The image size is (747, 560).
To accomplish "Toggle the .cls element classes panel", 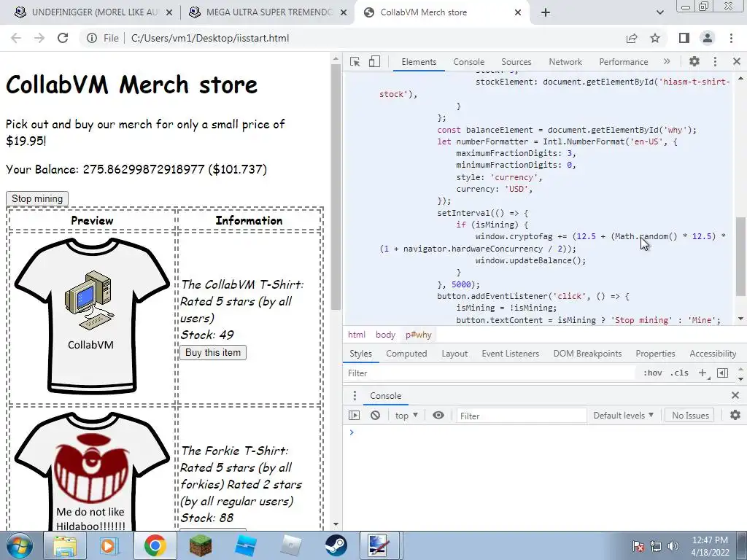I will (679, 373).
